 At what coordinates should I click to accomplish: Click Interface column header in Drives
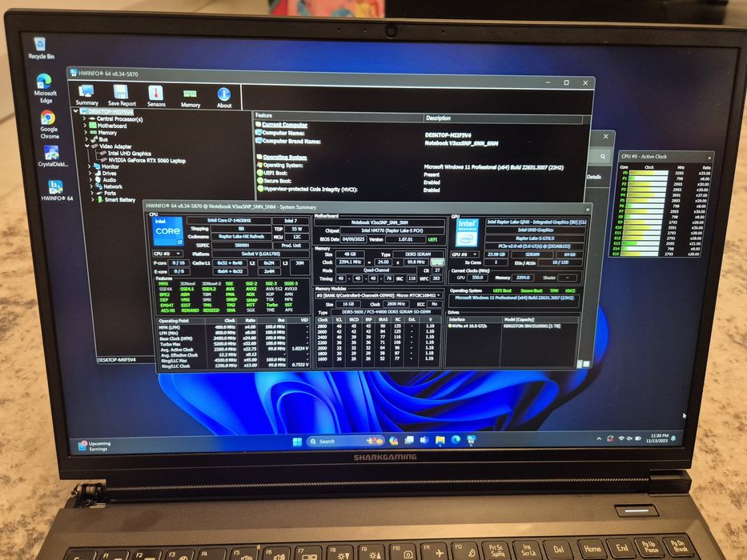pos(475,319)
